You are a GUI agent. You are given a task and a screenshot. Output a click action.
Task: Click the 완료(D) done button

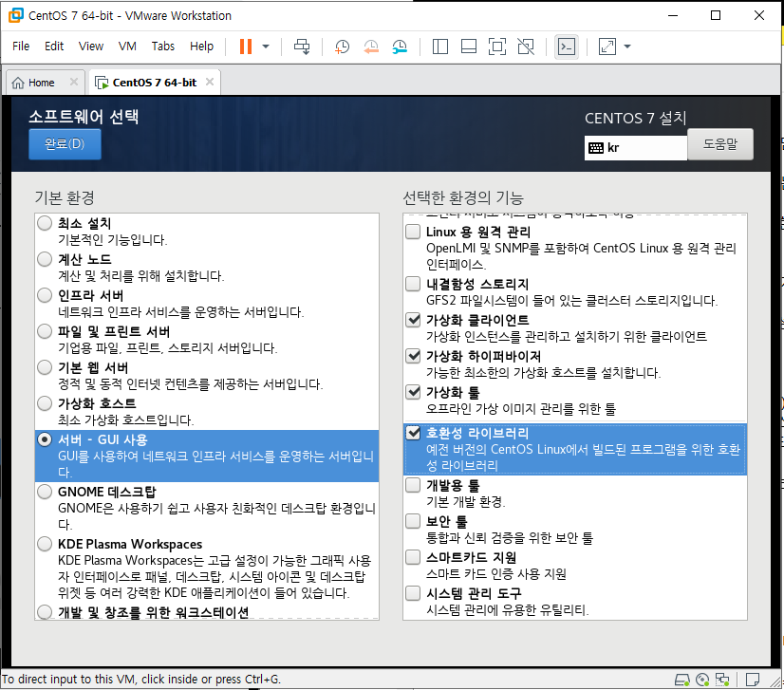coord(65,144)
